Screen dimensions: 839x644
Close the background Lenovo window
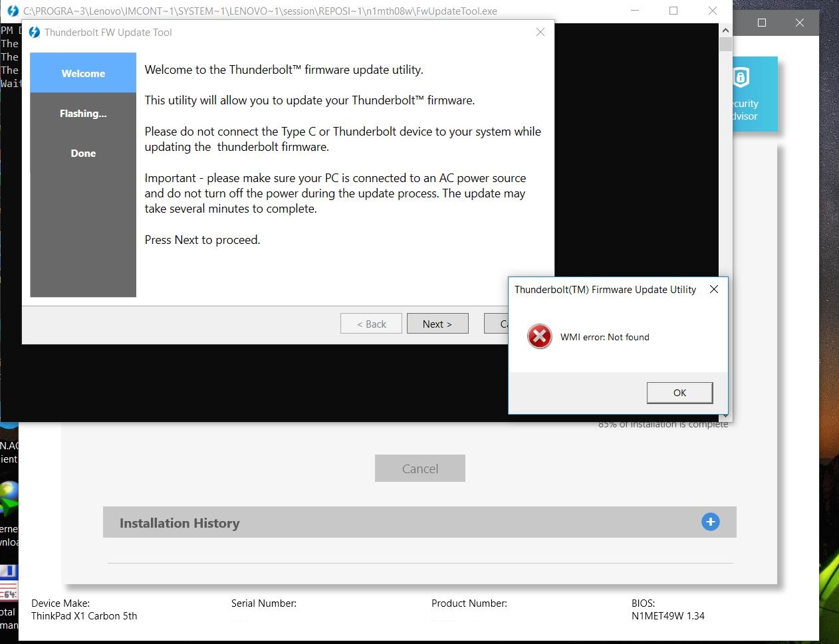[800, 23]
